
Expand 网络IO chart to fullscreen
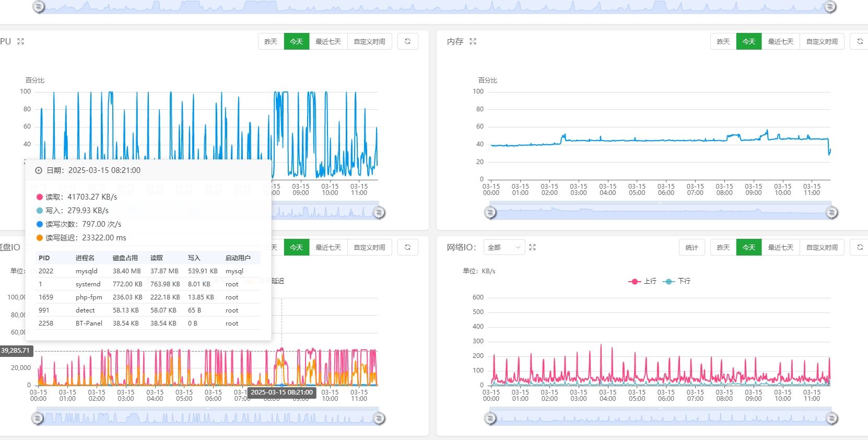point(532,247)
